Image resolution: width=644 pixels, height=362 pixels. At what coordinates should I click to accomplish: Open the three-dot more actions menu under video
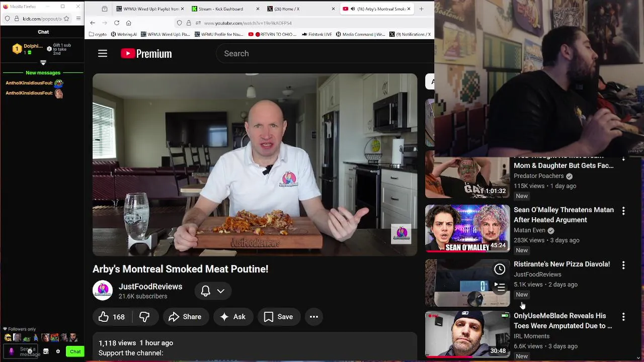[314, 317]
